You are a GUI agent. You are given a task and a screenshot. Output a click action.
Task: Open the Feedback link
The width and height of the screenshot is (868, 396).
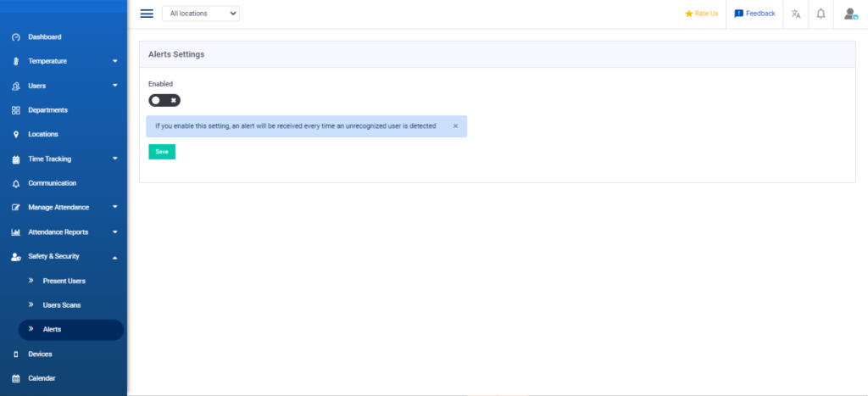pyautogui.click(x=760, y=14)
